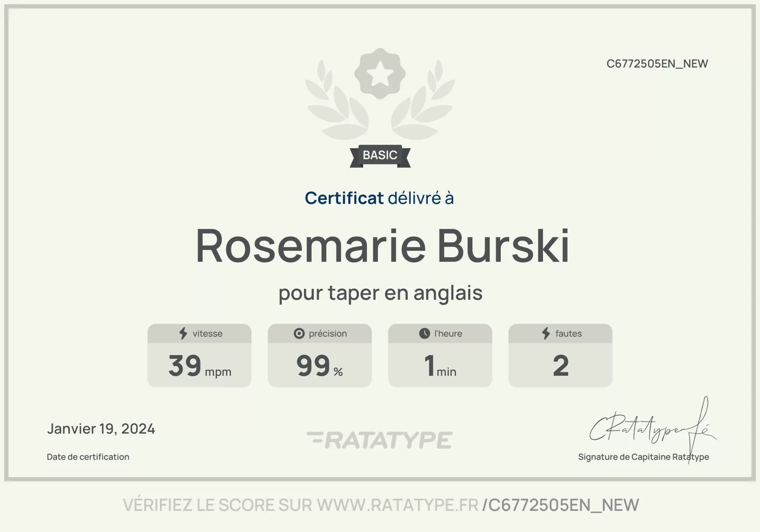Click the /C6772505EN_NEW code in the footer
The width and height of the screenshot is (760, 532).
click(x=561, y=505)
